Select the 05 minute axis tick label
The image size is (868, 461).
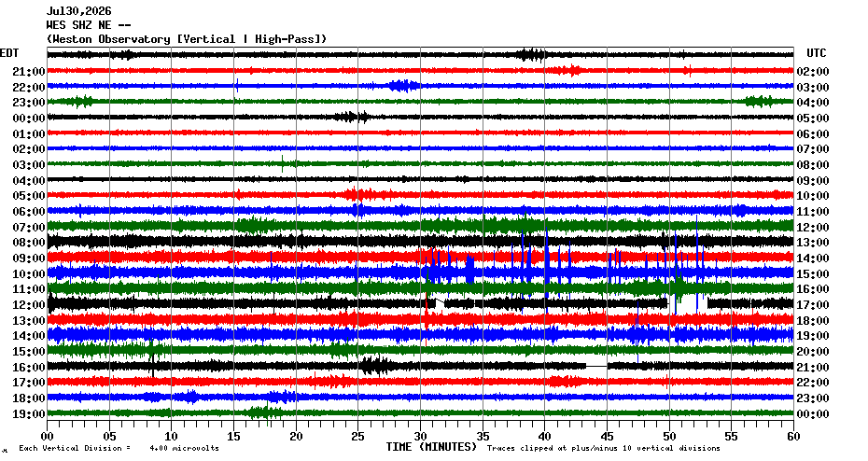(x=109, y=437)
